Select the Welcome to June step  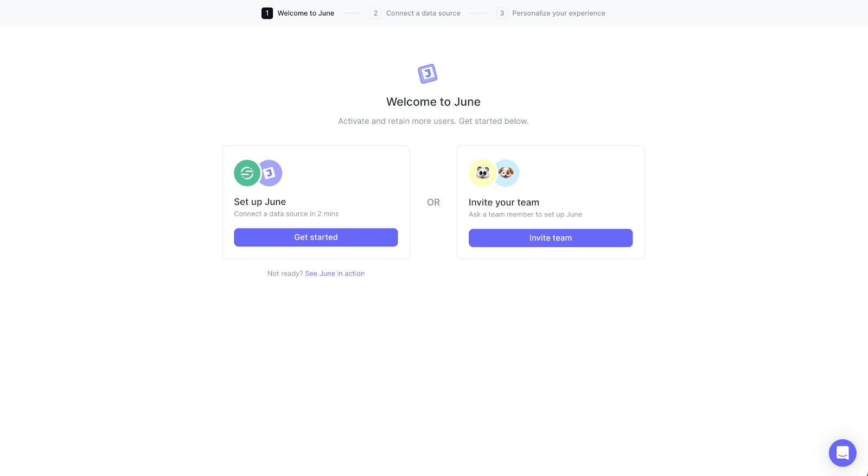pos(306,13)
